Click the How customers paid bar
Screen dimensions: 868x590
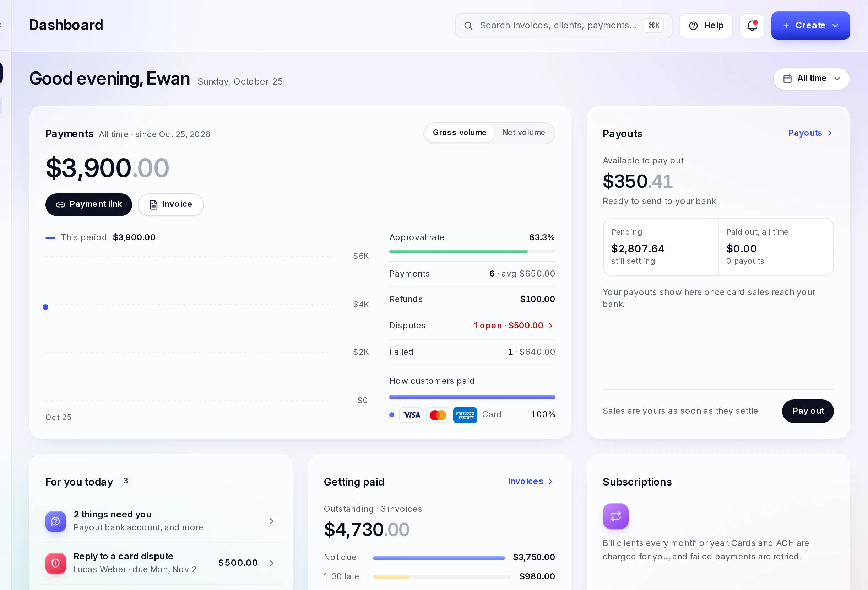coord(472,397)
